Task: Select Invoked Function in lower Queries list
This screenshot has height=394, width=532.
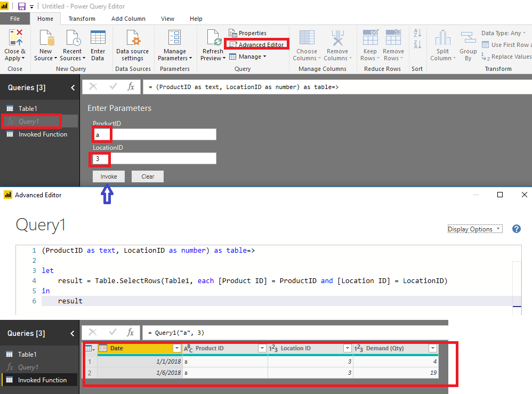Action: coord(39,380)
